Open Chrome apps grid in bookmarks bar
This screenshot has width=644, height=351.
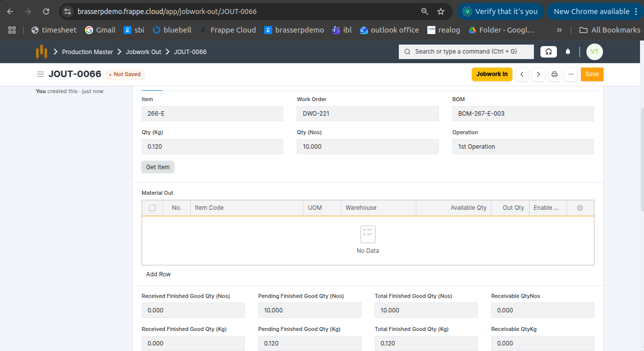click(x=12, y=30)
